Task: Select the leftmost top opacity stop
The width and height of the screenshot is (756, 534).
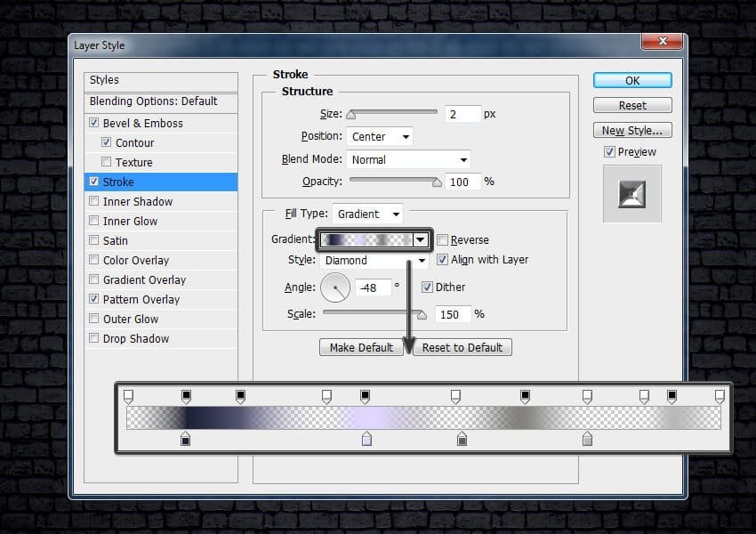Action: point(129,395)
